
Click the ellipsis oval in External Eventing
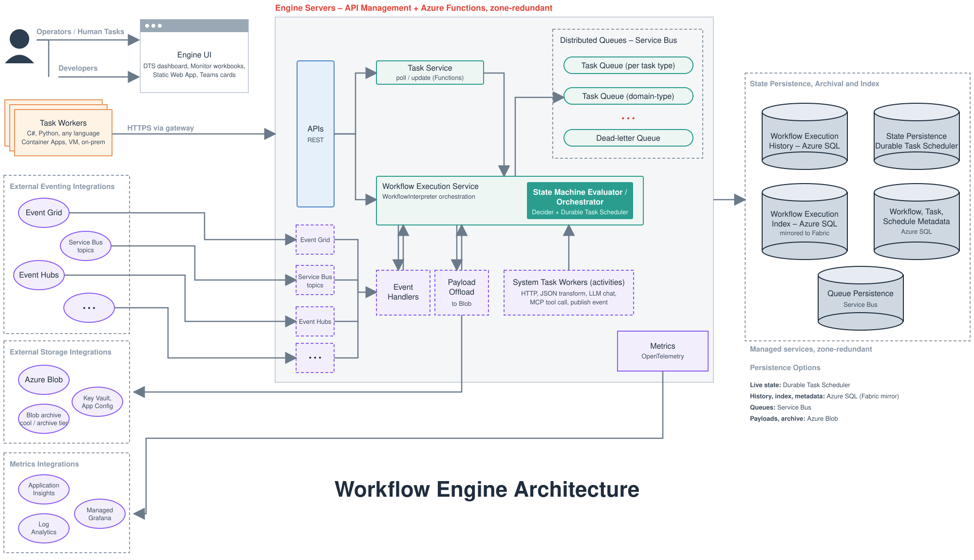point(89,308)
